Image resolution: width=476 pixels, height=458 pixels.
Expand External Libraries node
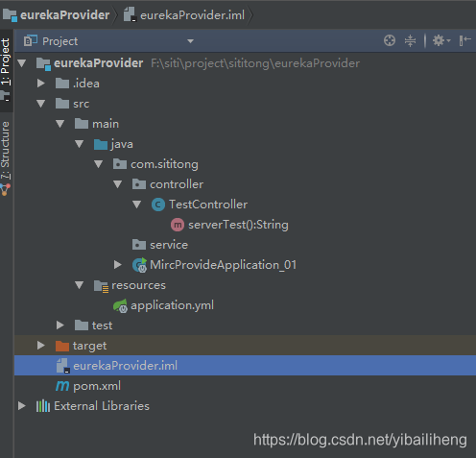pyautogui.click(x=21, y=406)
